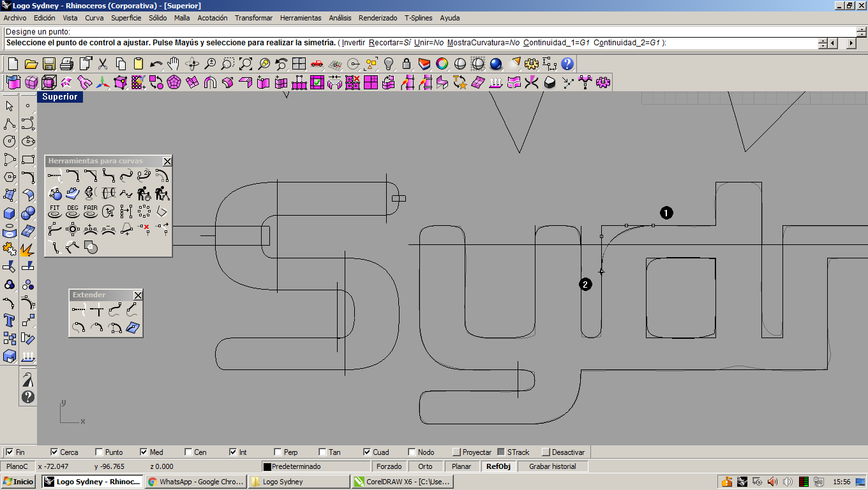Click the FAIR curve icon
This screenshot has height=490, width=868.
pyautogui.click(x=91, y=211)
